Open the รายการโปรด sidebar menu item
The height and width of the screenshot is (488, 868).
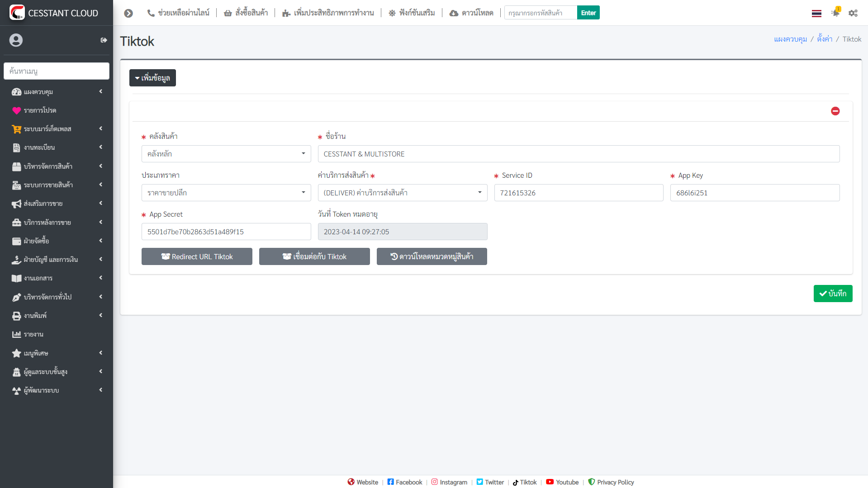tap(56, 110)
